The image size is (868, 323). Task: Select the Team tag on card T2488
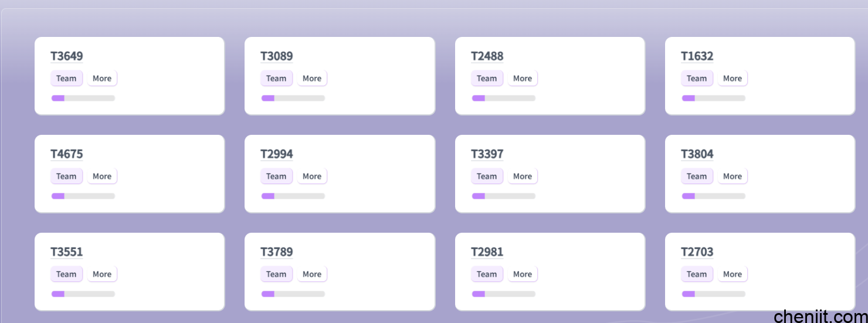point(487,79)
